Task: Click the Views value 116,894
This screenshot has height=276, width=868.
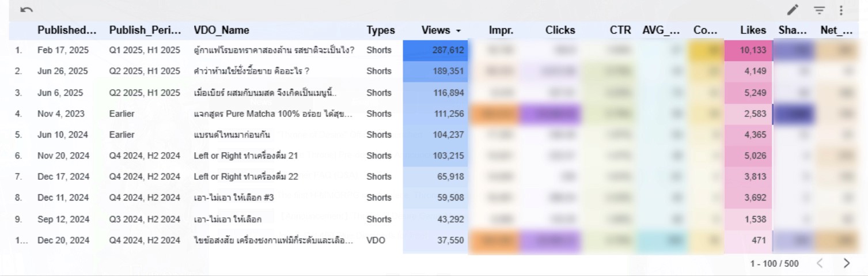Action: (448, 93)
